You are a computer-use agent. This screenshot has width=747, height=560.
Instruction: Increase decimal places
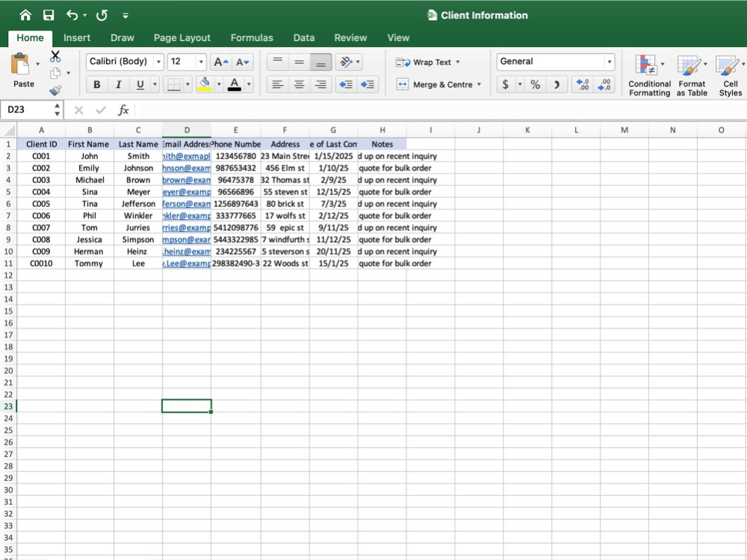582,85
